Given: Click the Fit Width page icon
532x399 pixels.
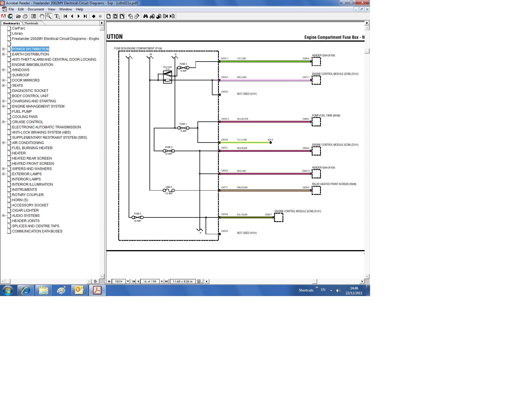Looking at the screenshot, I should 122,16.
